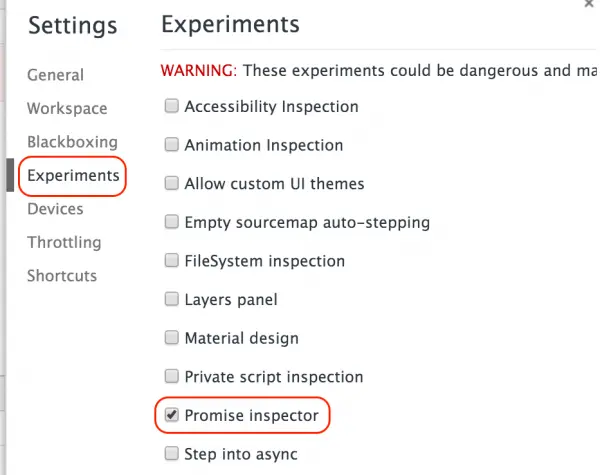
Task: Enable the Step into async experiment
Action: (172, 454)
